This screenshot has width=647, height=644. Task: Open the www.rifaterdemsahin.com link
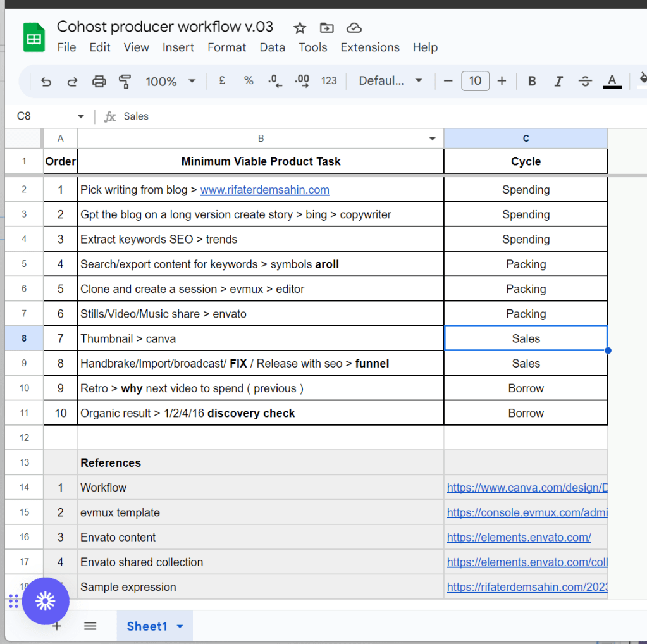pyautogui.click(x=264, y=190)
